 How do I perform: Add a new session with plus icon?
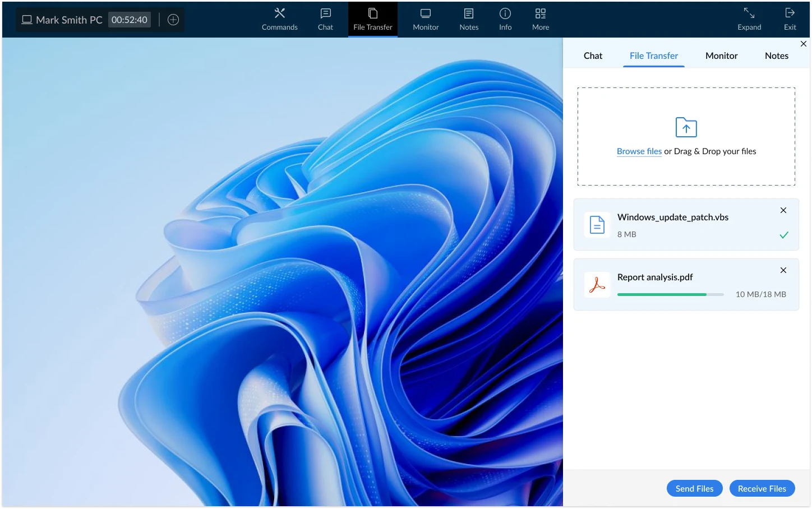173,20
